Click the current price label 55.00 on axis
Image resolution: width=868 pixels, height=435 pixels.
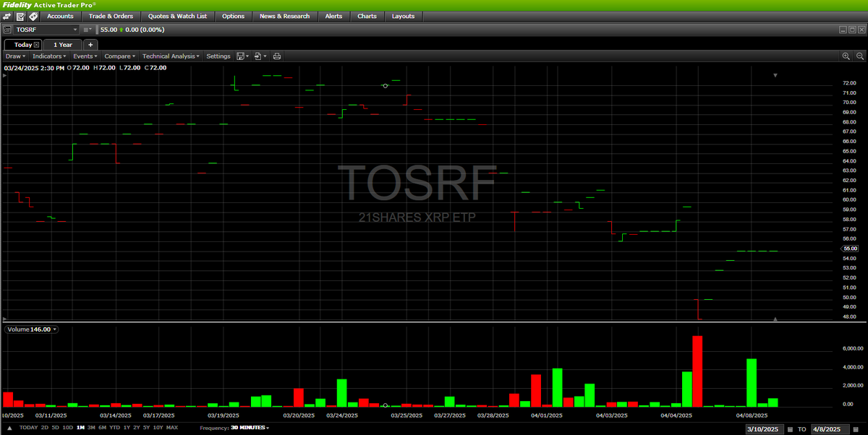click(851, 249)
